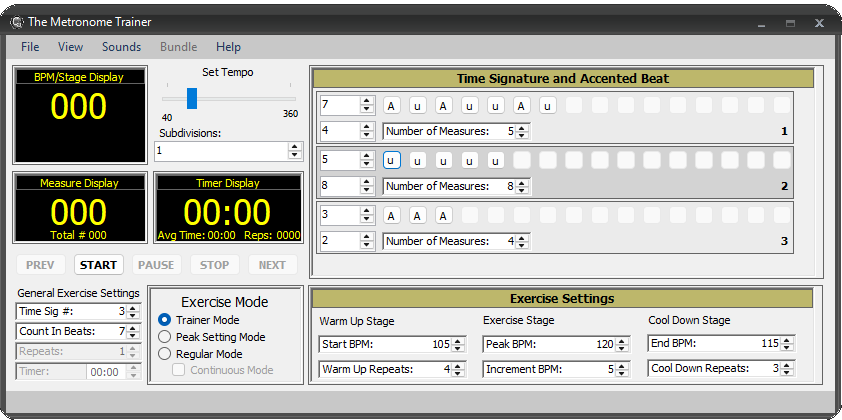
Task: Decrease Cool Down Repeats value
Action: tap(787, 372)
